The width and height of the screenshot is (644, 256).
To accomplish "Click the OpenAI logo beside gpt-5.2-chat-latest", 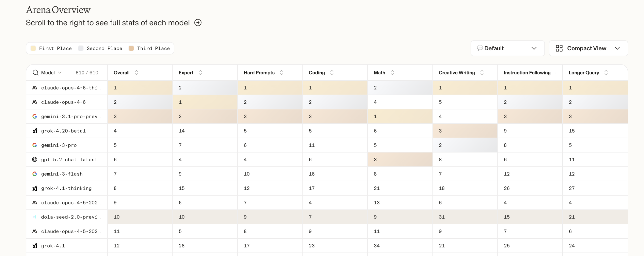I will coord(35,159).
